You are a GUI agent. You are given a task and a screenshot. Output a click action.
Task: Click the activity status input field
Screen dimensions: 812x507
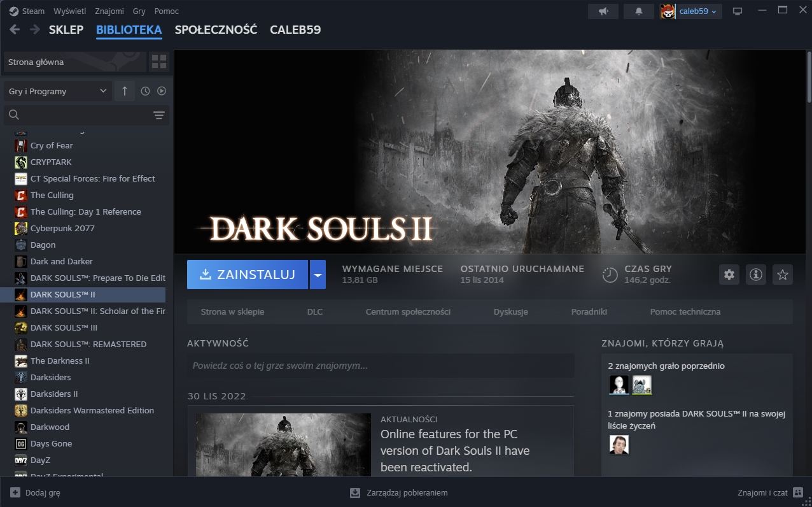(x=381, y=366)
